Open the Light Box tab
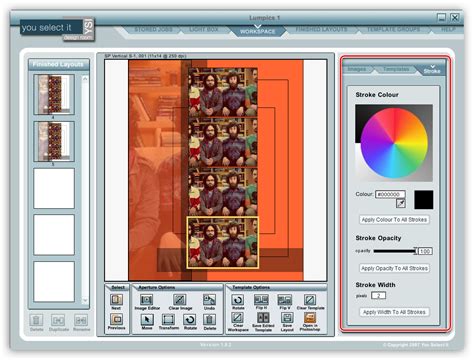This screenshot has width=474, height=360. point(204,29)
